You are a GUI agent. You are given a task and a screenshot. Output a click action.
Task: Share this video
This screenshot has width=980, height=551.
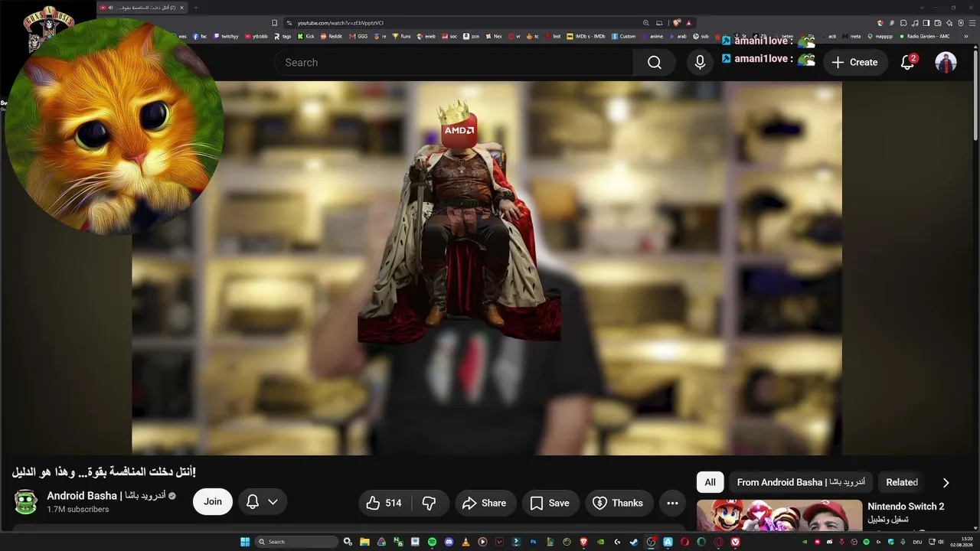[485, 503]
